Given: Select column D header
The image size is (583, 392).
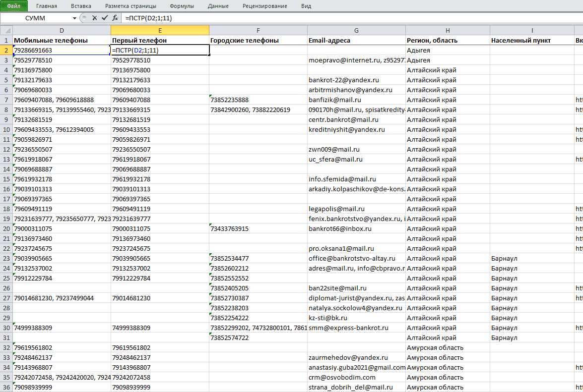Looking at the screenshot, I should pos(62,30).
